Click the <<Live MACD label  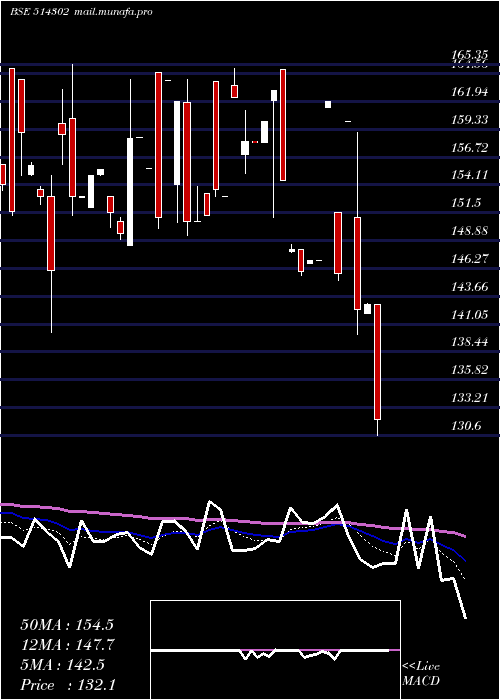(421, 674)
